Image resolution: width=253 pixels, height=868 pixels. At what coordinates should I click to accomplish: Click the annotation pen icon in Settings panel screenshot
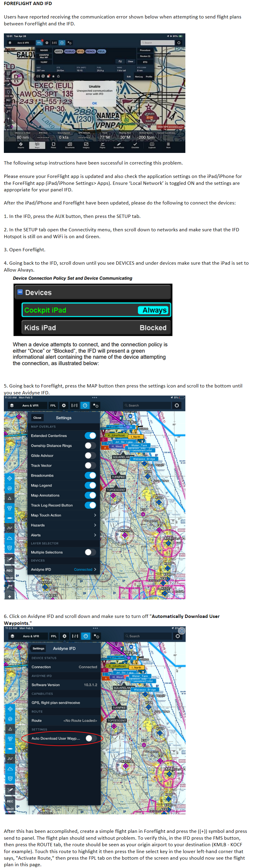coord(10,559)
